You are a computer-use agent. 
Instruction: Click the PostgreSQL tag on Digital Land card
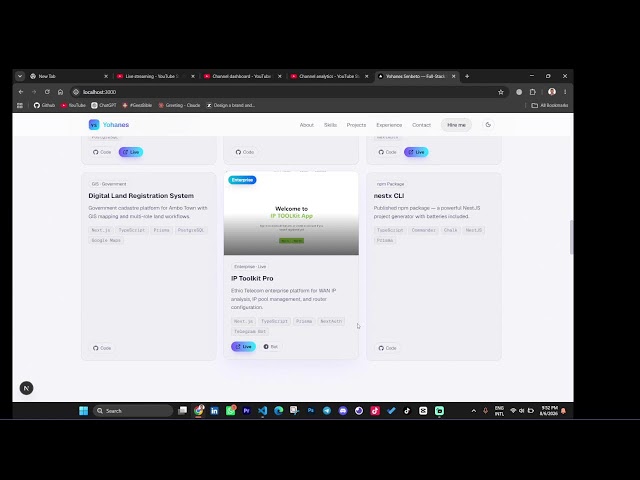[x=191, y=230]
